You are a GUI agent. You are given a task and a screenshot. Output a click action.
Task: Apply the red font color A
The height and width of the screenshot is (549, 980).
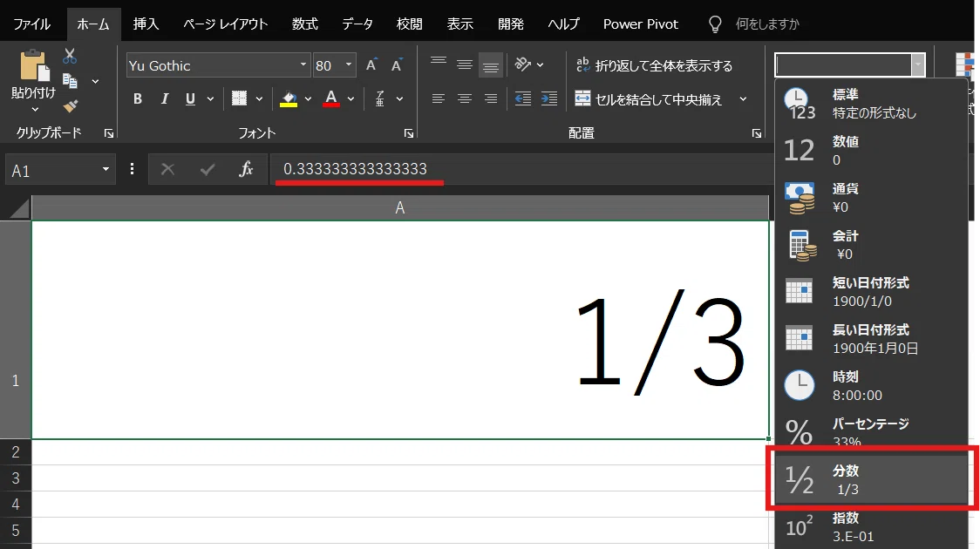tap(331, 98)
